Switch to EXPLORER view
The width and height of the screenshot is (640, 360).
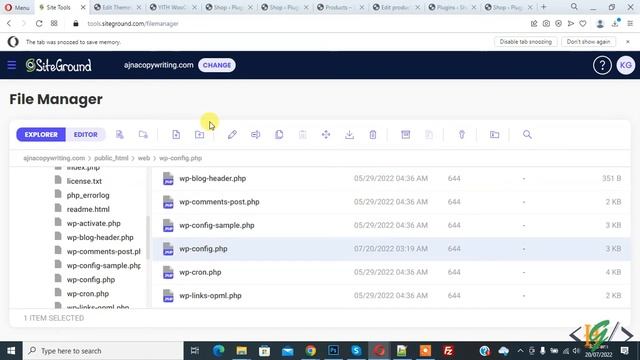(x=41, y=134)
